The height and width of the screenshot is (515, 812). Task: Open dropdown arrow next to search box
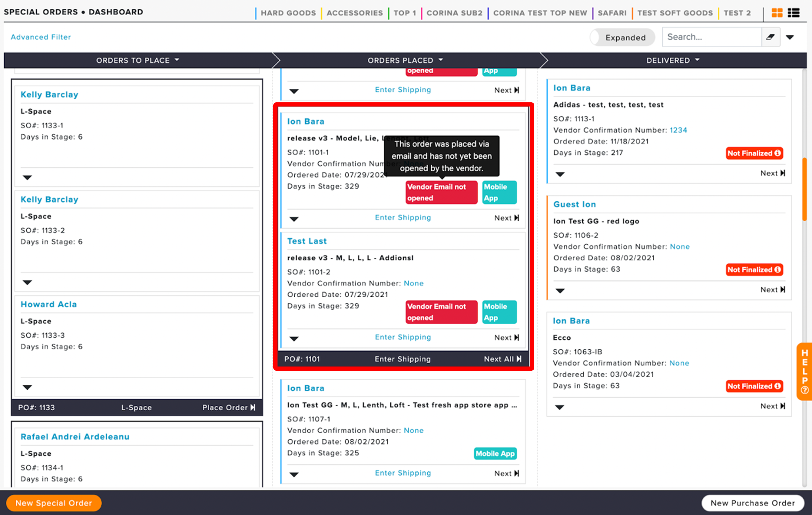pyautogui.click(x=790, y=37)
